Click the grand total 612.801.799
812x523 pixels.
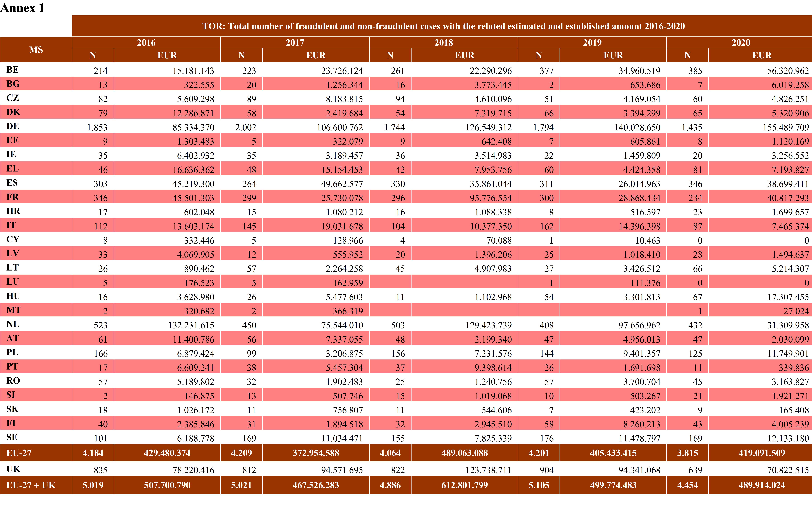coord(465,485)
